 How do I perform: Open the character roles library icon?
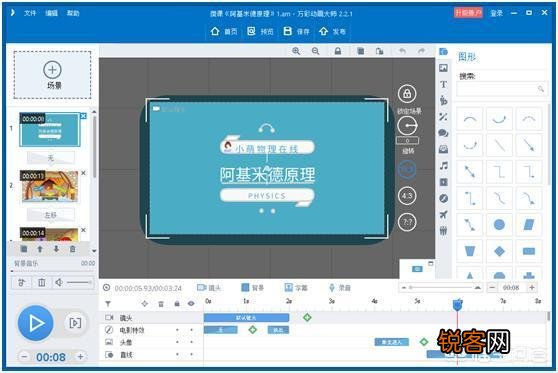tap(443, 100)
